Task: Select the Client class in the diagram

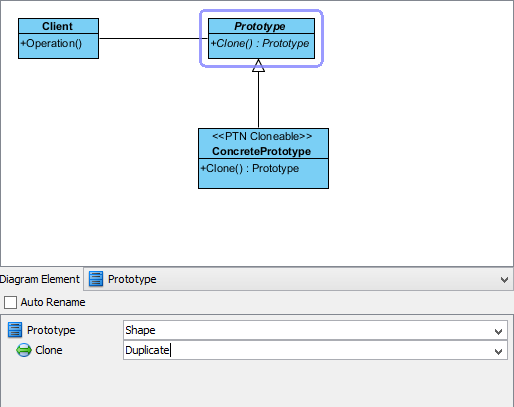Action: (x=58, y=38)
